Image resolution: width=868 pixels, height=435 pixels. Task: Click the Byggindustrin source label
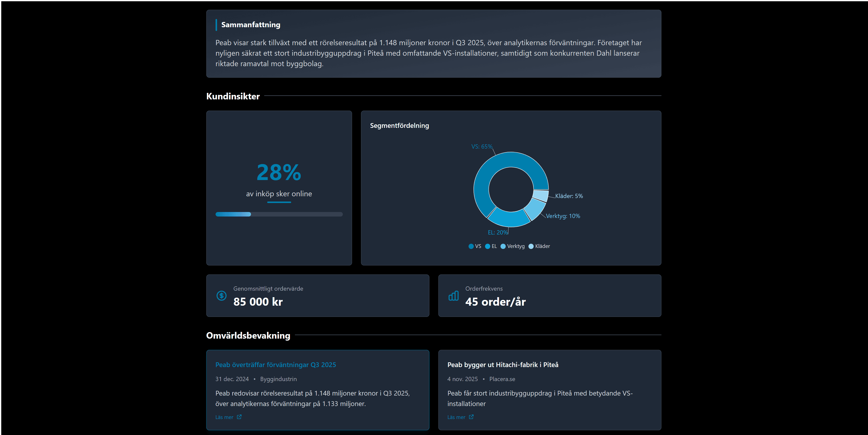click(x=278, y=379)
